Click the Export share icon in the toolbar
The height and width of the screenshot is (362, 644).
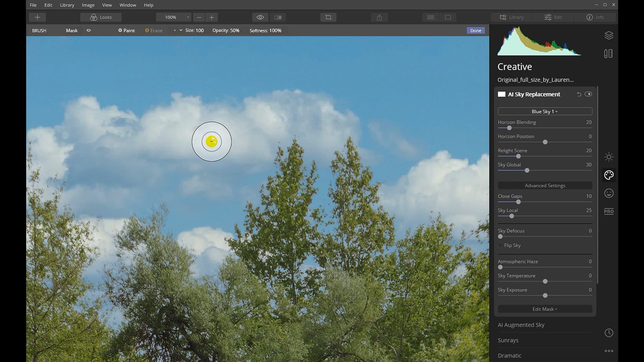tap(379, 17)
